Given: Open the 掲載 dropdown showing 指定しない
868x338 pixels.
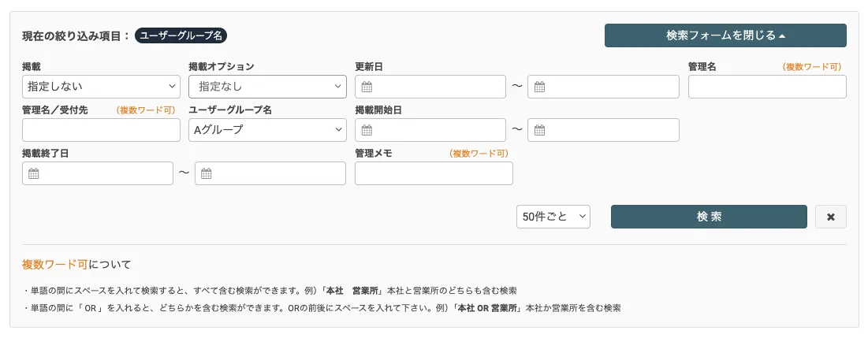Looking at the screenshot, I should (101, 87).
